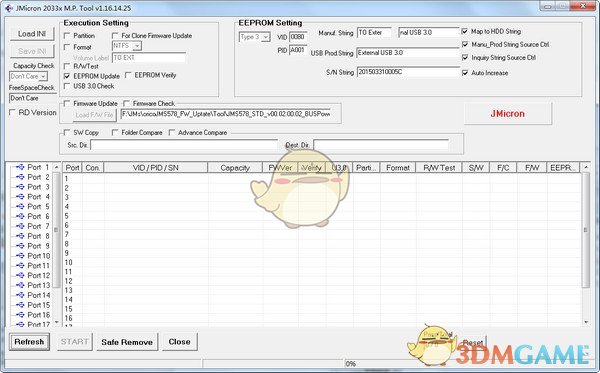600x373 pixels.
Task: Click the Save INI button
Action: (x=32, y=51)
